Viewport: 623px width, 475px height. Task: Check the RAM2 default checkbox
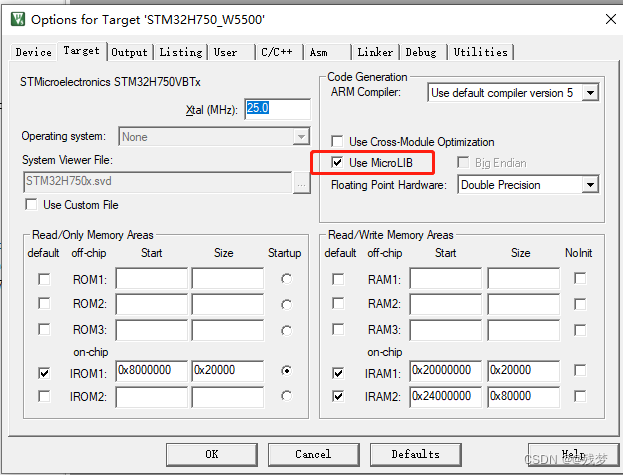point(338,303)
